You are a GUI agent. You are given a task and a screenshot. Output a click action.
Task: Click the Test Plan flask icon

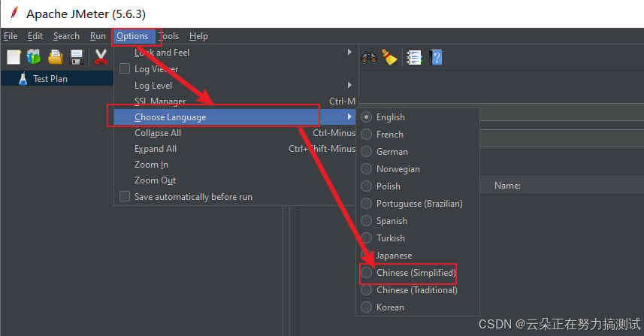pyautogui.click(x=23, y=78)
